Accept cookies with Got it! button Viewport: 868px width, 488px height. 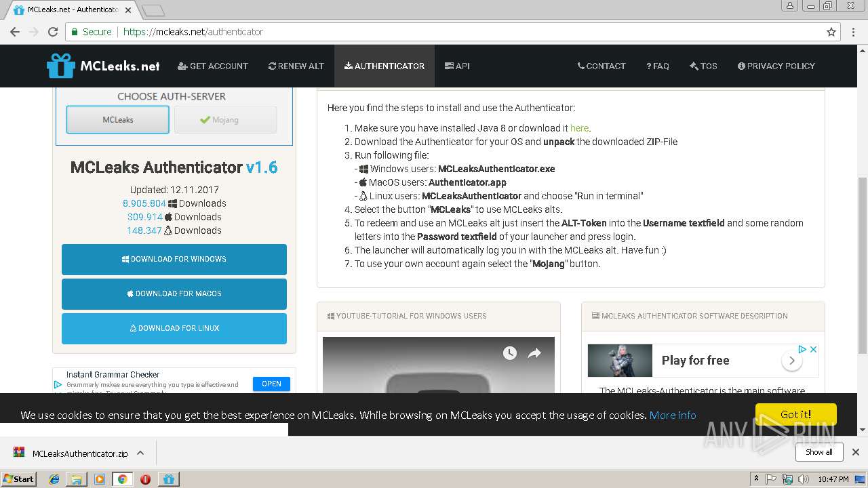pyautogui.click(x=796, y=414)
